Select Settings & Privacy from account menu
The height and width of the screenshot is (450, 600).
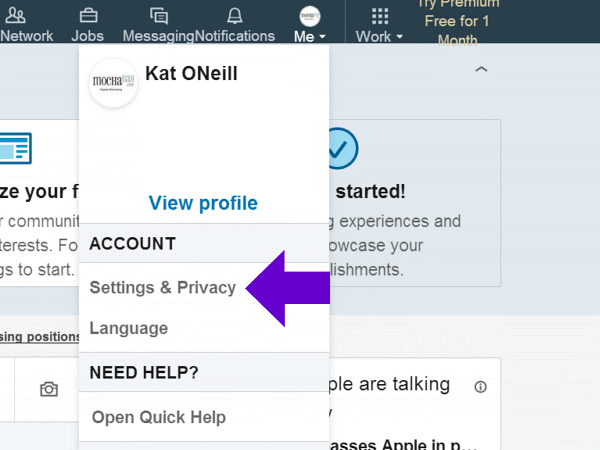163,288
